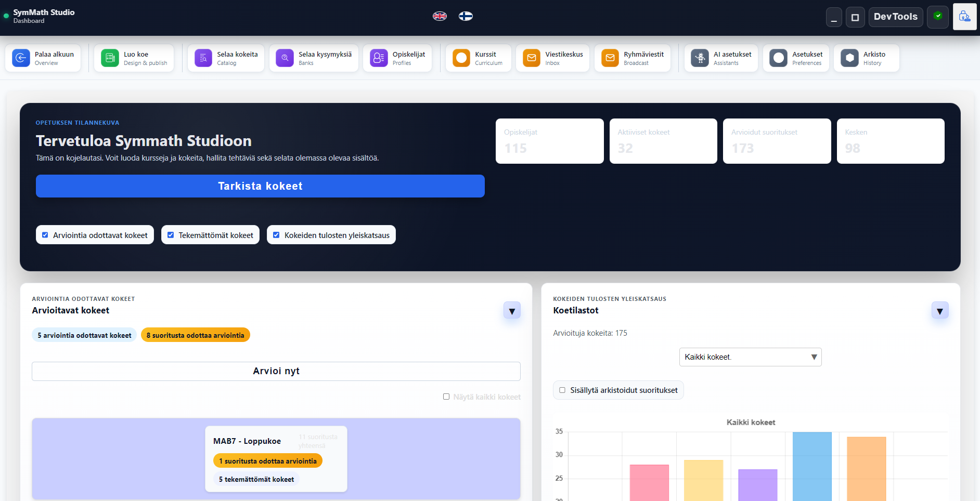
Task: Collapse the Koetilastot panel arrow
Action: coord(939,311)
